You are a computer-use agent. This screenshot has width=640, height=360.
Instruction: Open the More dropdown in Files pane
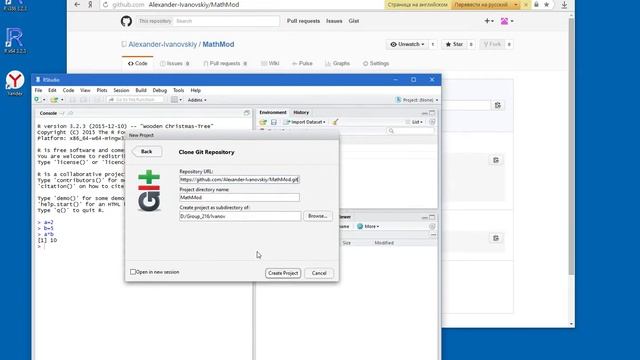(368, 227)
